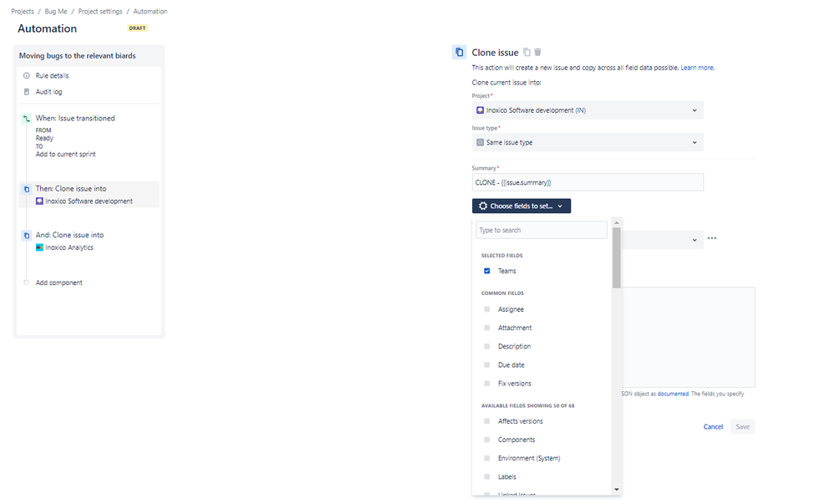The image size is (835, 504).
Task: Check the Fix versions field checkbox
Action: click(x=486, y=384)
